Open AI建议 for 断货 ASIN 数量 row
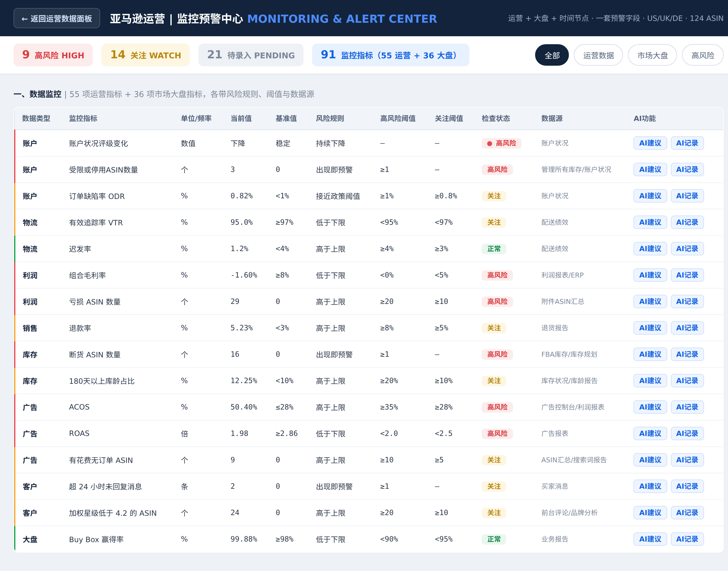This screenshot has width=728, height=571. pos(650,354)
